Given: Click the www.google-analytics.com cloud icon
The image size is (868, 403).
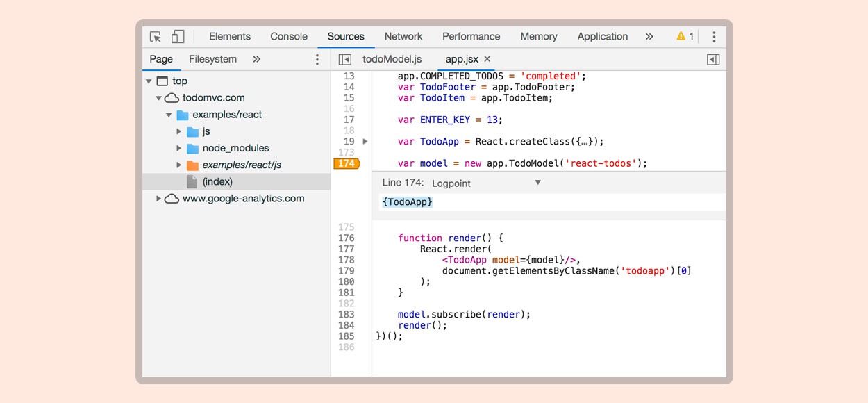Looking at the screenshot, I should 172,199.
